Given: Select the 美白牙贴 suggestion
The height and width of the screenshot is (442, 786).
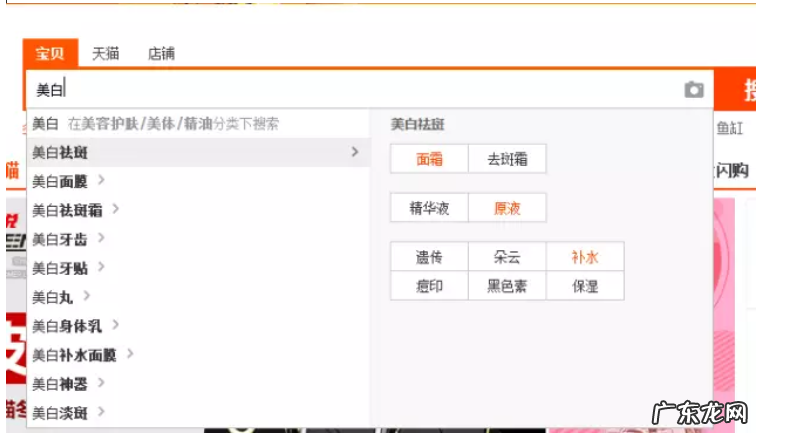Looking at the screenshot, I should (x=60, y=268).
